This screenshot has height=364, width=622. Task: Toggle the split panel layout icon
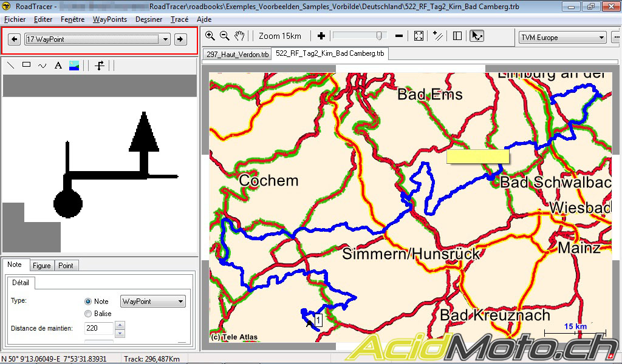point(457,36)
